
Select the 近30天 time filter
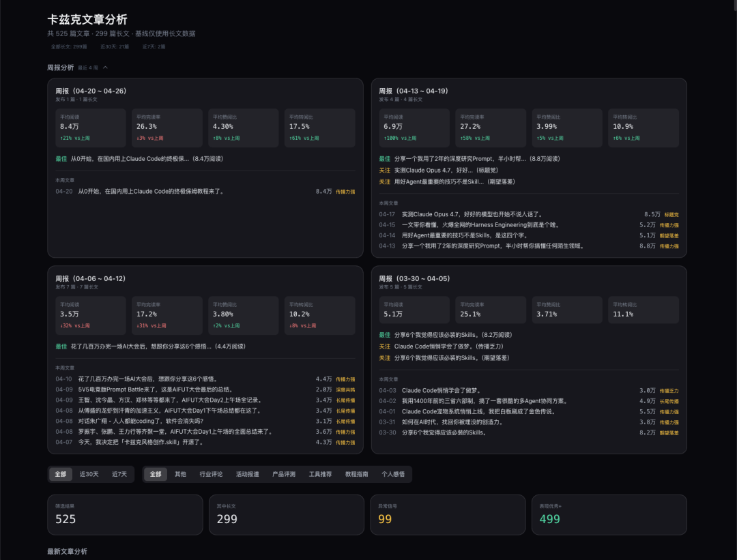[89, 474]
